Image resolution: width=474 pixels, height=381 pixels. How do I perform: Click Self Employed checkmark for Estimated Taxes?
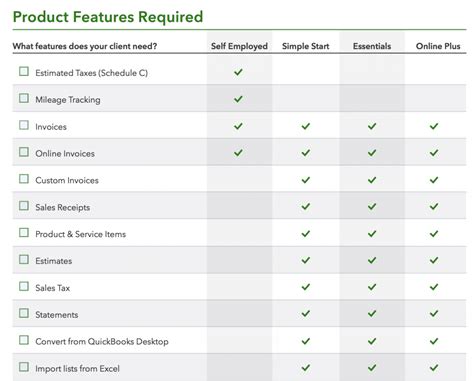tap(238, 72)
